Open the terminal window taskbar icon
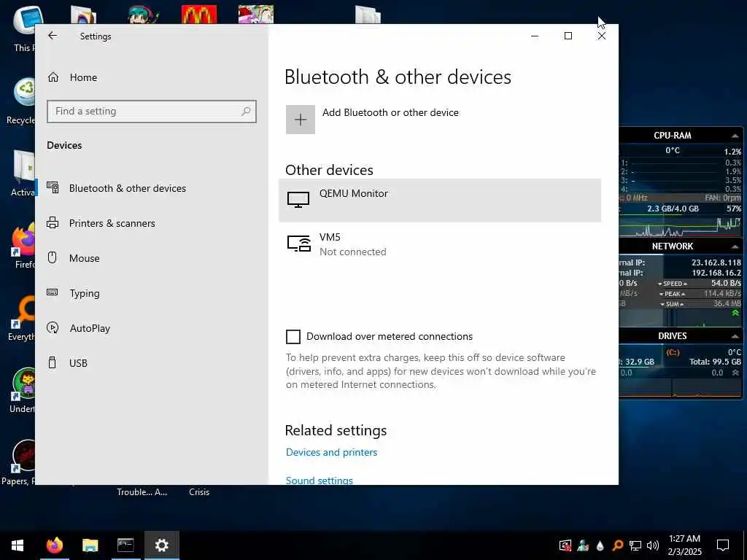 (125, 545)
